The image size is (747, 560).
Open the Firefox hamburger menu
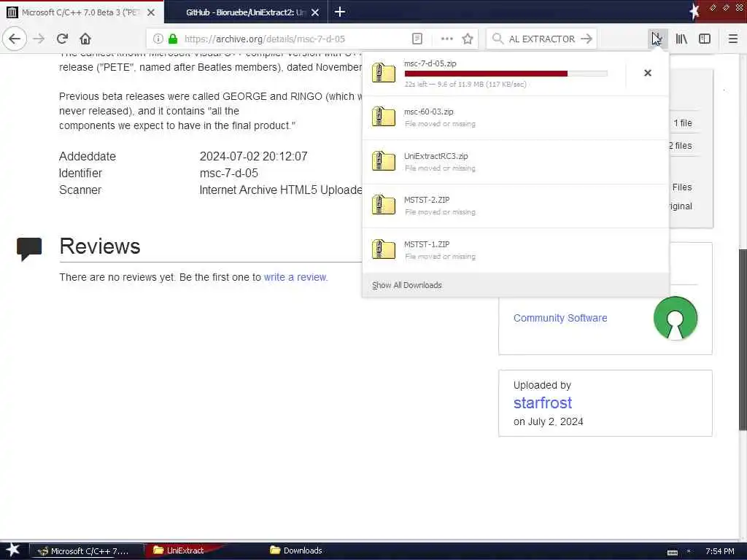[x=733, y=39]
